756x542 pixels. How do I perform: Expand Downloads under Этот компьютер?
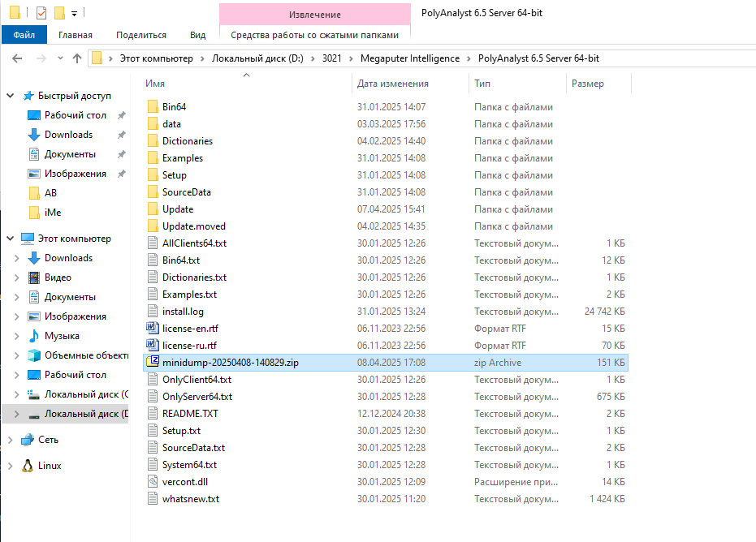(x=17, y=258)
